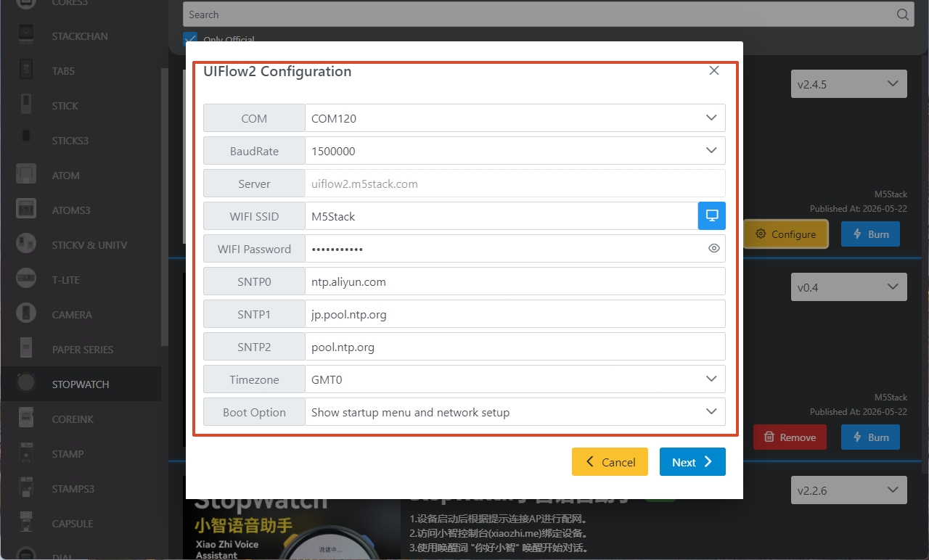
Task: Choose the COREINK device icon
Action: (26, 419)
